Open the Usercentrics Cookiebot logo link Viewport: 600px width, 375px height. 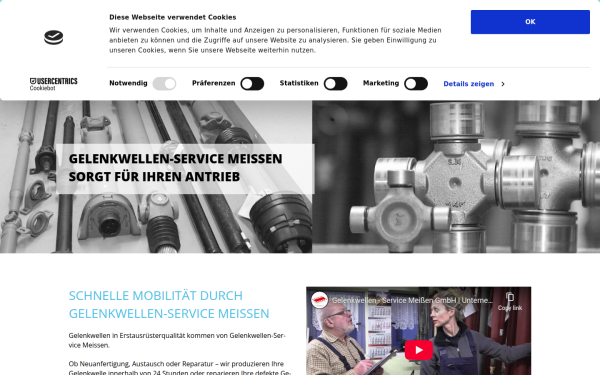pyautogui.click(x=54, y=84)
